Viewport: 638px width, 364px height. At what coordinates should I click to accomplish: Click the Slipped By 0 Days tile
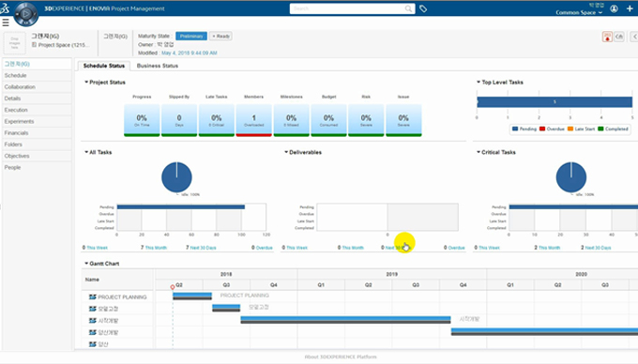[179, 120]
